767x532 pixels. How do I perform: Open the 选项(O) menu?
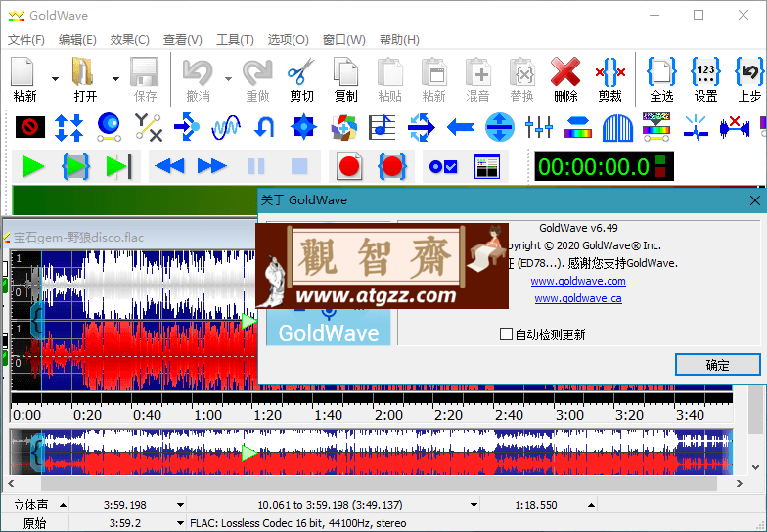(x=288, y=40)
